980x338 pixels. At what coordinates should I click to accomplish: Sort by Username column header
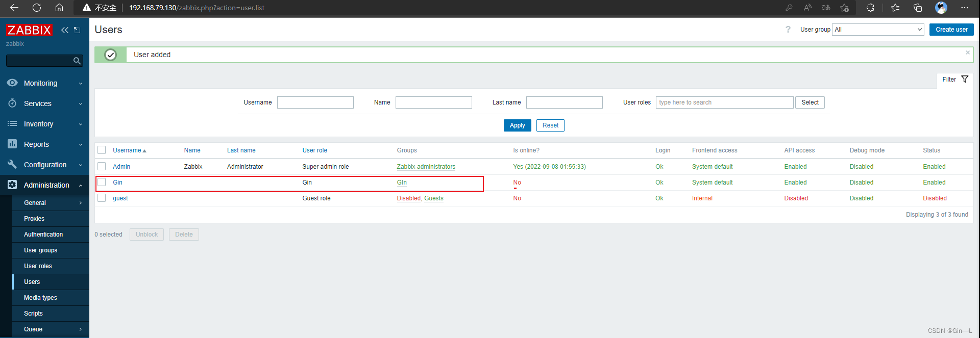[129, 150]
